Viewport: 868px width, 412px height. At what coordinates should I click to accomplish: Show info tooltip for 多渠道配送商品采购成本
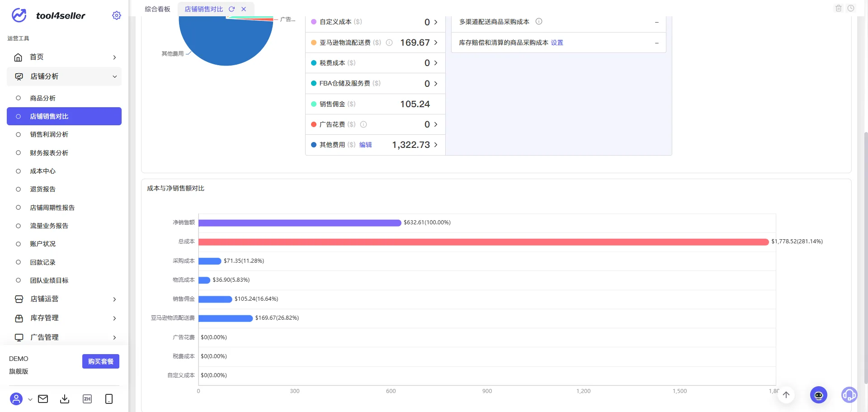539,21
